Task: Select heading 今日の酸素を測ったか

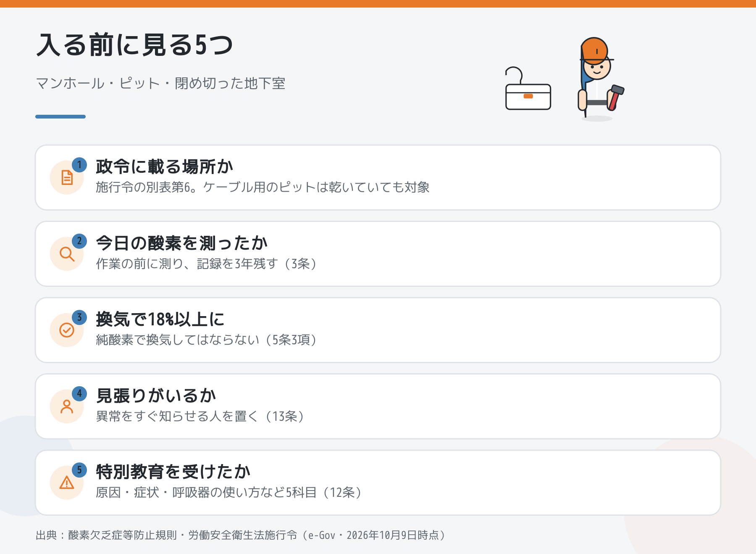Action: tap(181, 243)
